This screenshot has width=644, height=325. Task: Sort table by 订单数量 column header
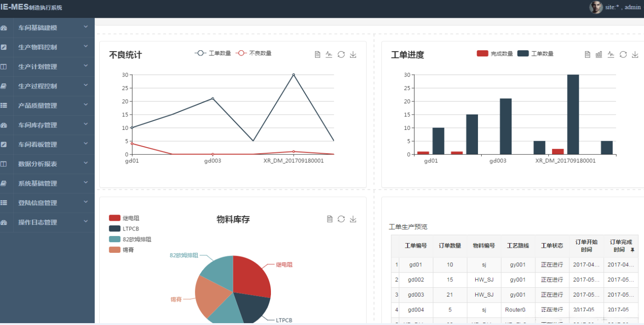[450, 246]
